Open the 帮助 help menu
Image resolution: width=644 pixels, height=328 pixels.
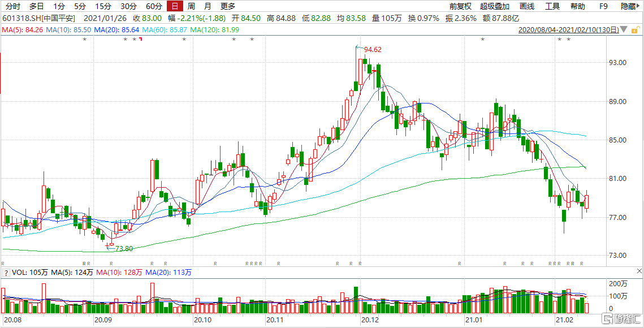(x=578, y=6)
